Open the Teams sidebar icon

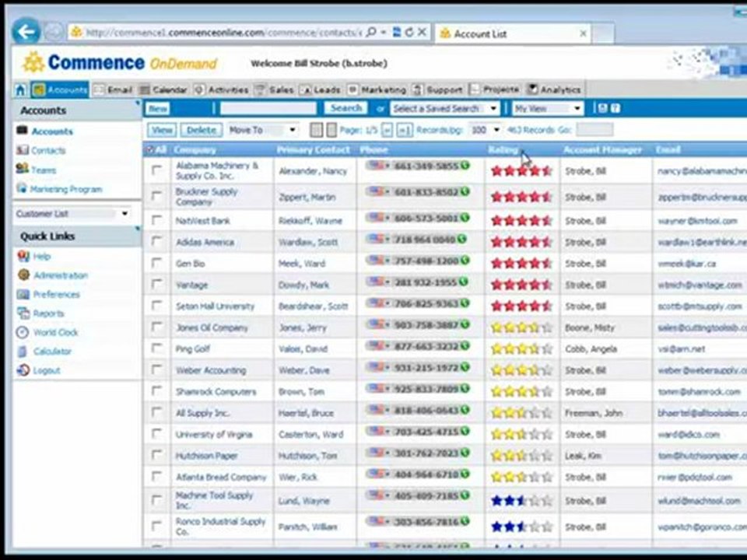[23, 169]
